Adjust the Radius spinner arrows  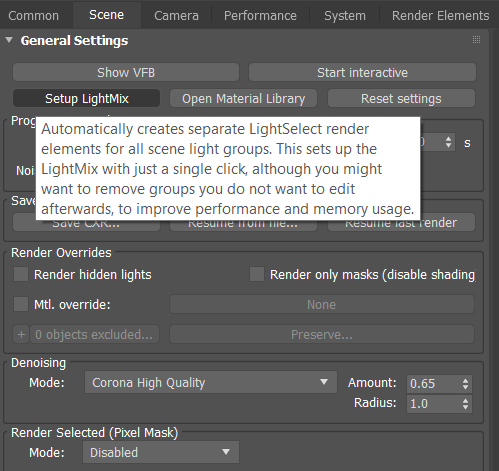465,404
